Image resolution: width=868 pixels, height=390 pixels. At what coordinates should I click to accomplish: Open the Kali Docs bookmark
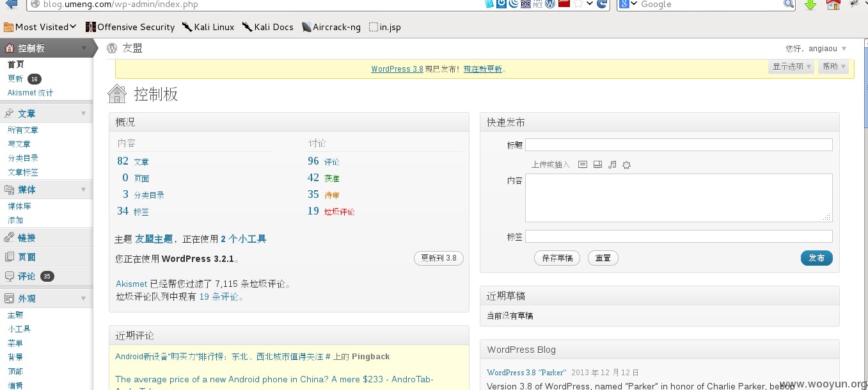coord(267,27)
